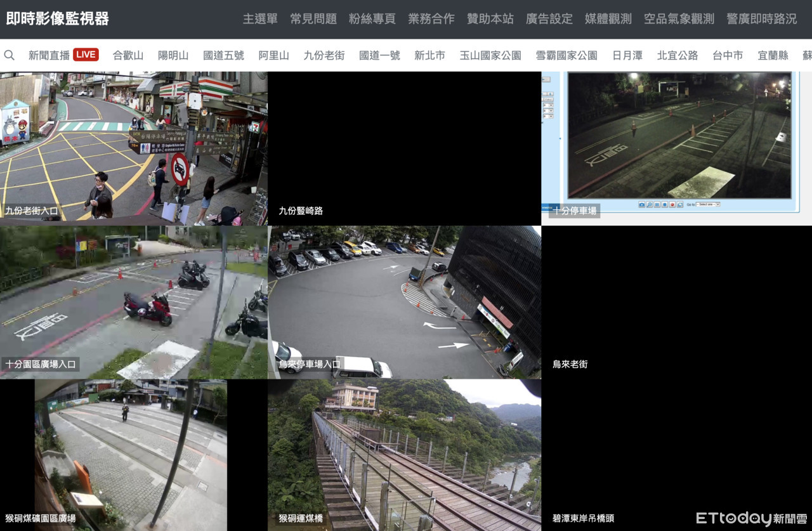This screenshot has width=812, height=531.
Task: View the 猴硐運煤橋 camera feed
Action: tap(404, 455)
